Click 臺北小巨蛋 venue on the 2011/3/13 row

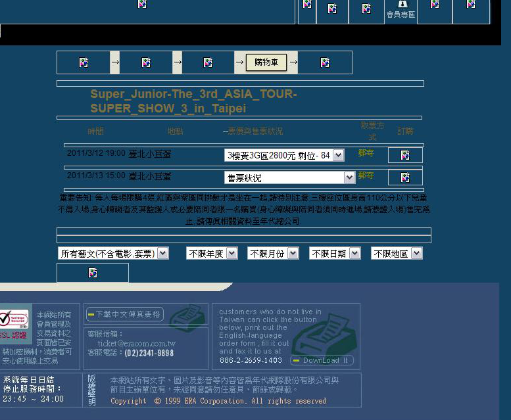tap(150, 176)
